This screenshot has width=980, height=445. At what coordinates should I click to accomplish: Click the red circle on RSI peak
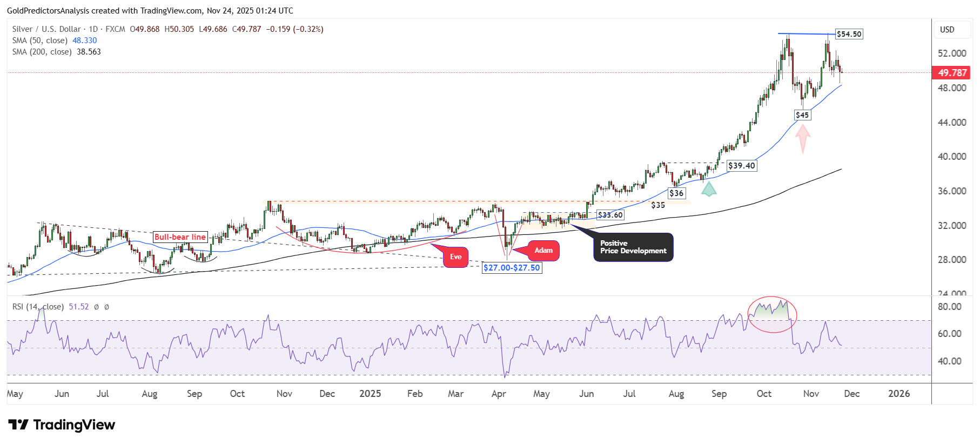pyautogui.click(x=772, y=314)
